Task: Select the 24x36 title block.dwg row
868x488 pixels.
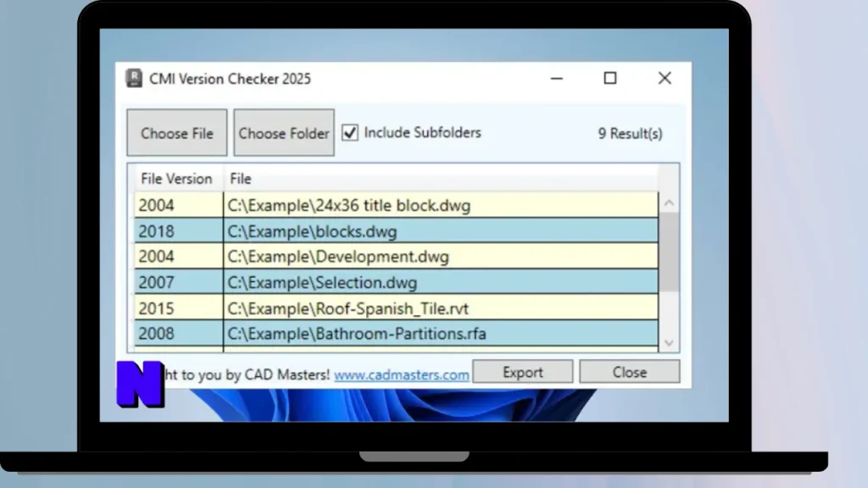Action: 396,205
